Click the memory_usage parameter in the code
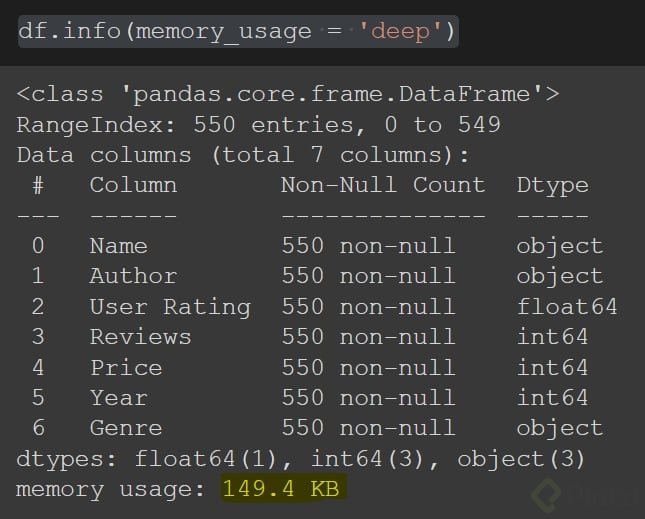 [x=223, y=31]
